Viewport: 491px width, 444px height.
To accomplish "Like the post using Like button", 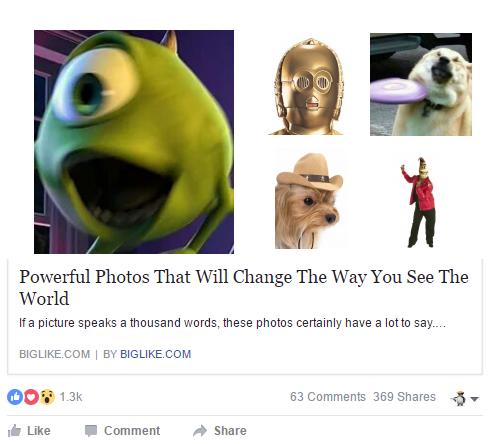I will (29, 431).
